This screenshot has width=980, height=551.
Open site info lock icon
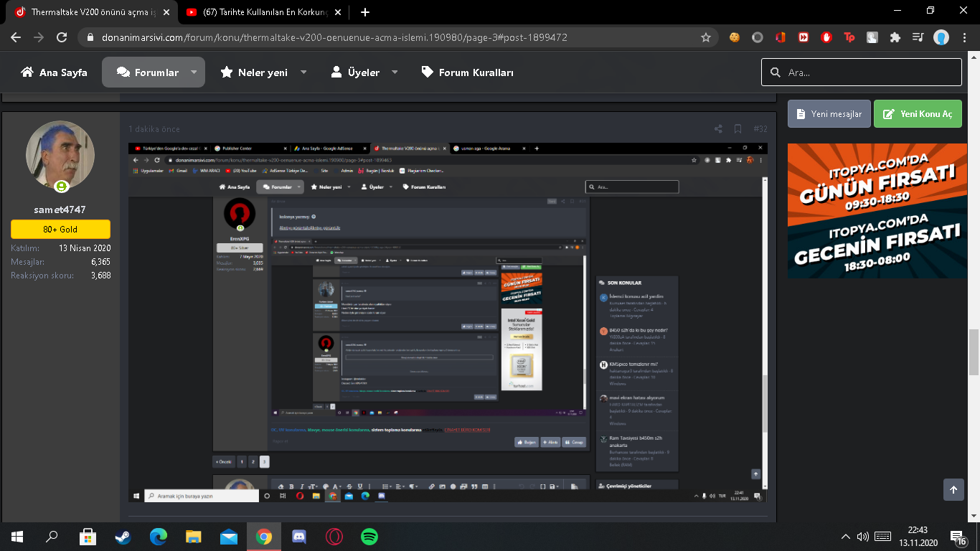(89, 37)
